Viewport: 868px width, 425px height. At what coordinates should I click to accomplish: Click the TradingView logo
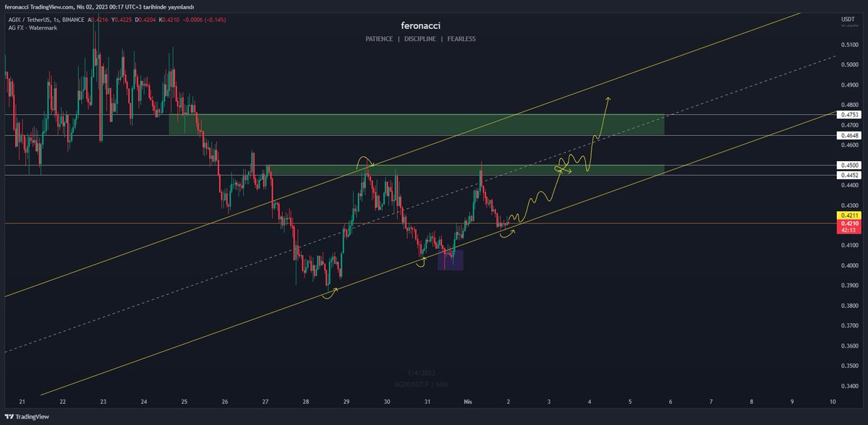tap(26, 416)
